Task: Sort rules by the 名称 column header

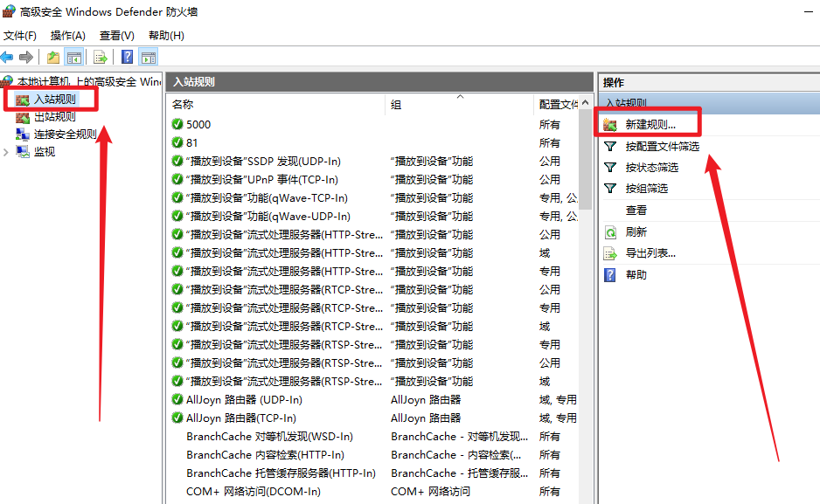Action: pyautogui.click(x=262, y=104)
